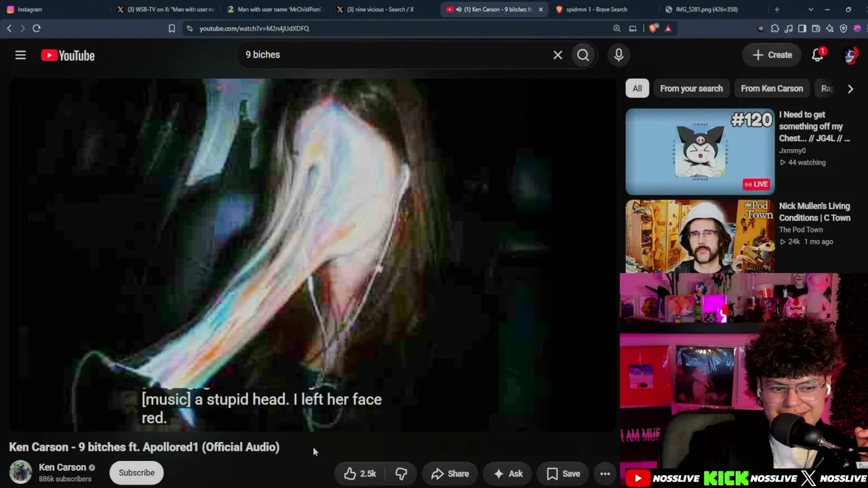
Task: View site information icon in address bar
Action: [190, 28]
